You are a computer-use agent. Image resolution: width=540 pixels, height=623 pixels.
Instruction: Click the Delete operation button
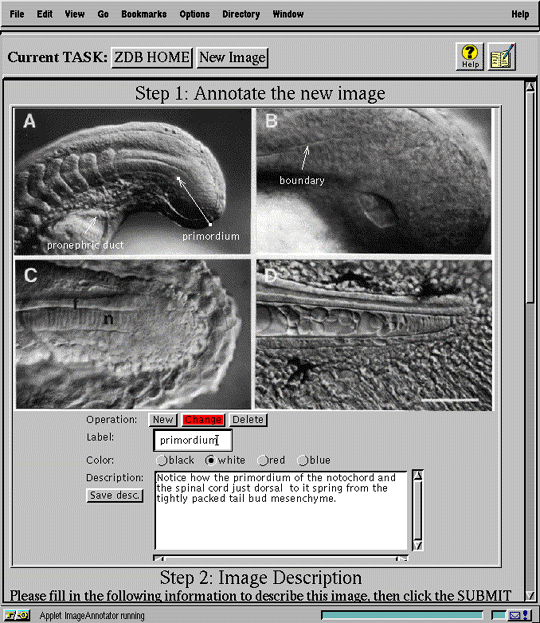coord(248,420)
